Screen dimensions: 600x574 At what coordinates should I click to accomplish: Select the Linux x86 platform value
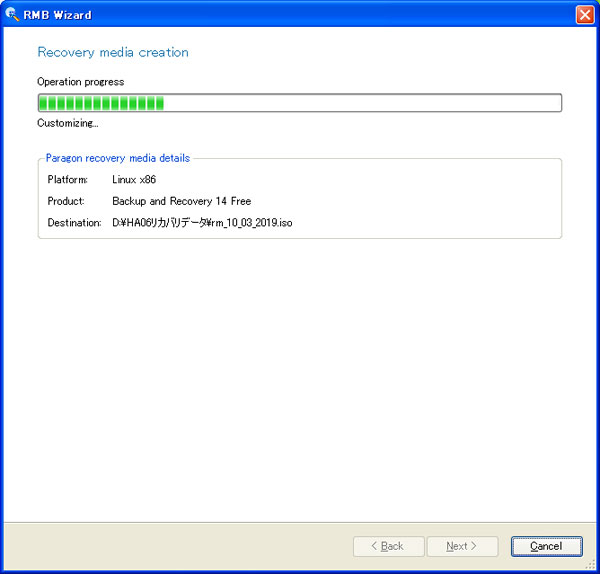click(133, 180)
